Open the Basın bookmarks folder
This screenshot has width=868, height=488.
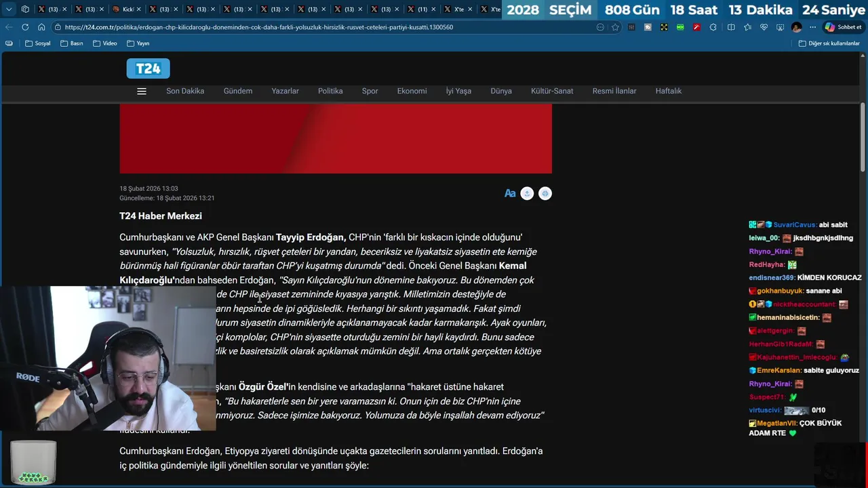point(72,43)
